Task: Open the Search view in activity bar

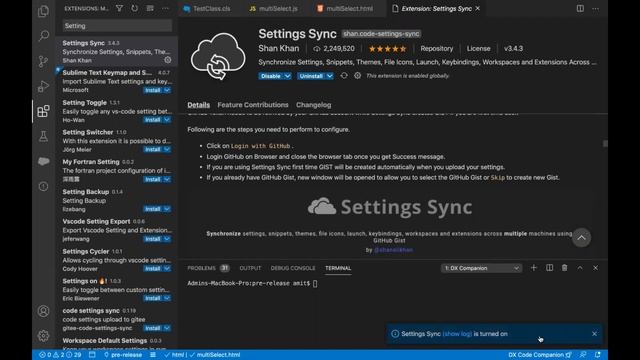Action: coord(43,36)
